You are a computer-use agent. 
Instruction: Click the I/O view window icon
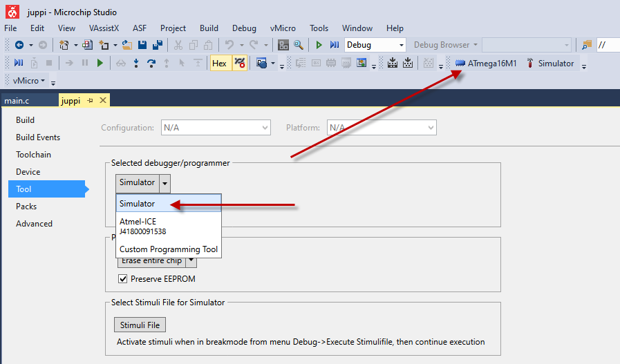click(x=361, y=63)
